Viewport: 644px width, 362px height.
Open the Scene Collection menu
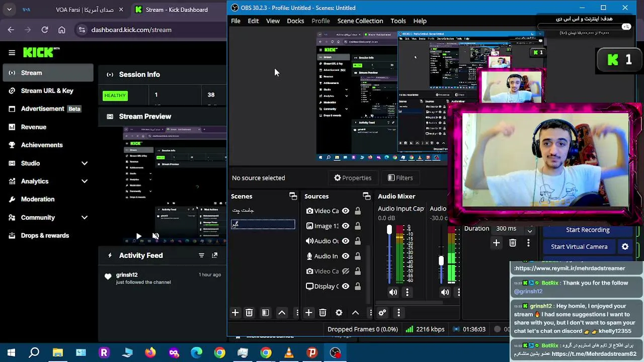(x=360, y=21)
